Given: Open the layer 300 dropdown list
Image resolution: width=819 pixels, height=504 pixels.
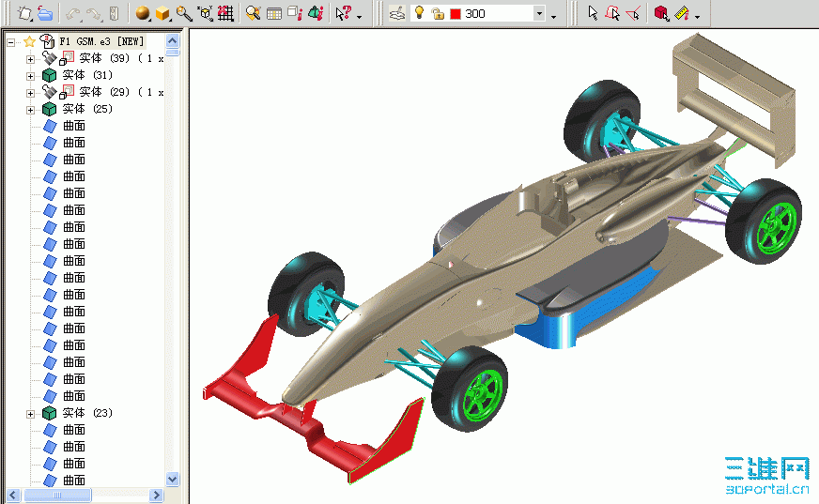Looking at the screenshot, I should 539,13.
